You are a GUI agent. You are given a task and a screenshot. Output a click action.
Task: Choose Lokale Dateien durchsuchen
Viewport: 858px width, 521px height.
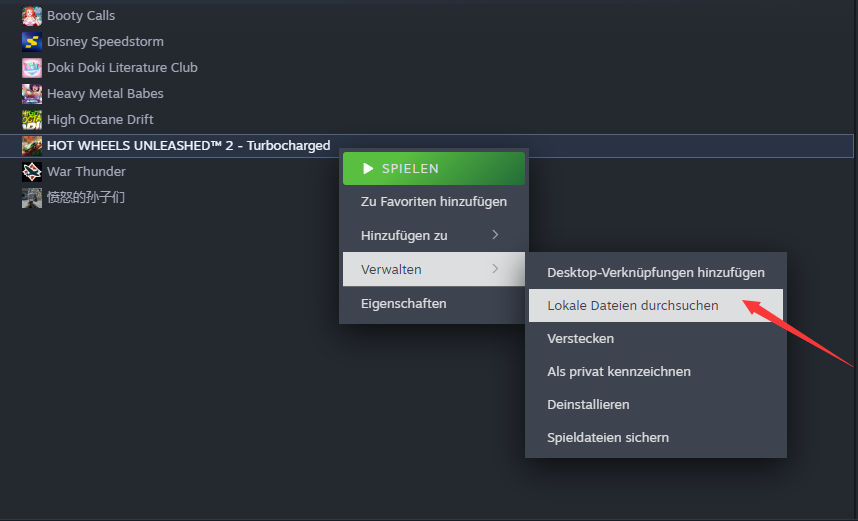point(656,305)
